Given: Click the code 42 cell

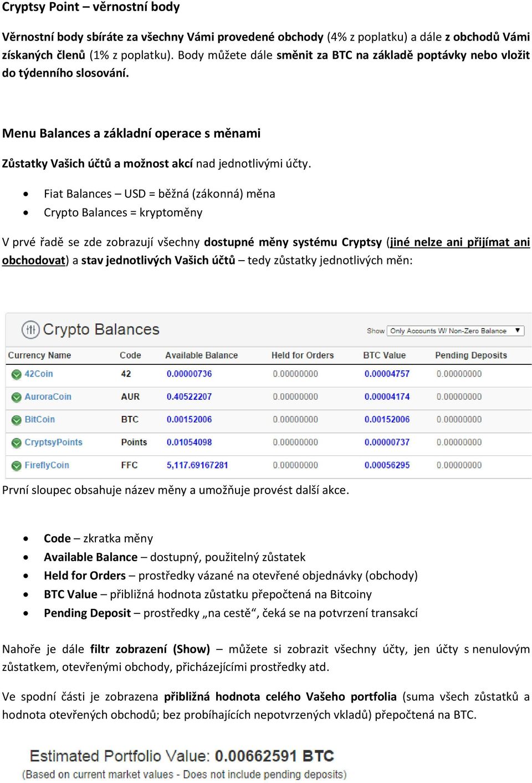Looking at the screenshot, I should (126, 374).
